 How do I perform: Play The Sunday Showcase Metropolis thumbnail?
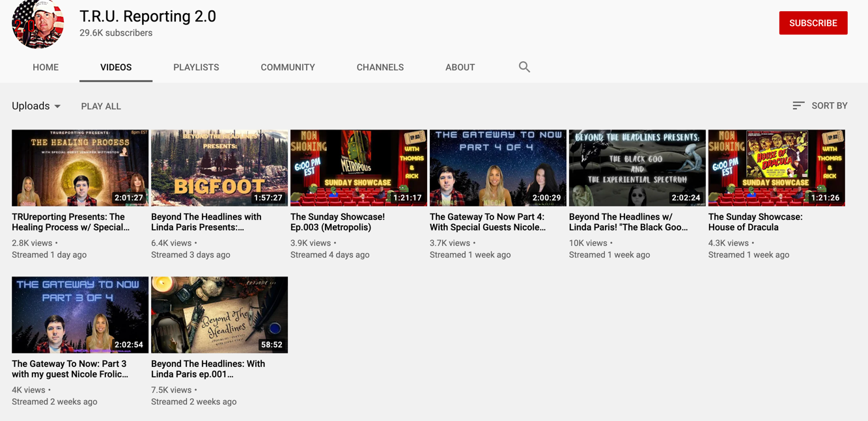pos(358,167)
